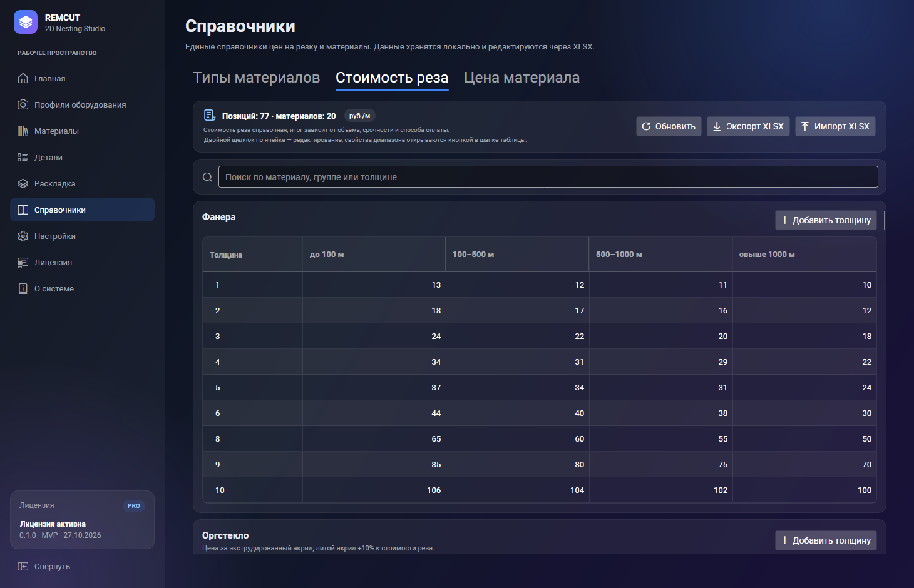Screen dimensions: 914x588
Task: Click the document icon beside Позиций: 77
Action: coord(210,115)
